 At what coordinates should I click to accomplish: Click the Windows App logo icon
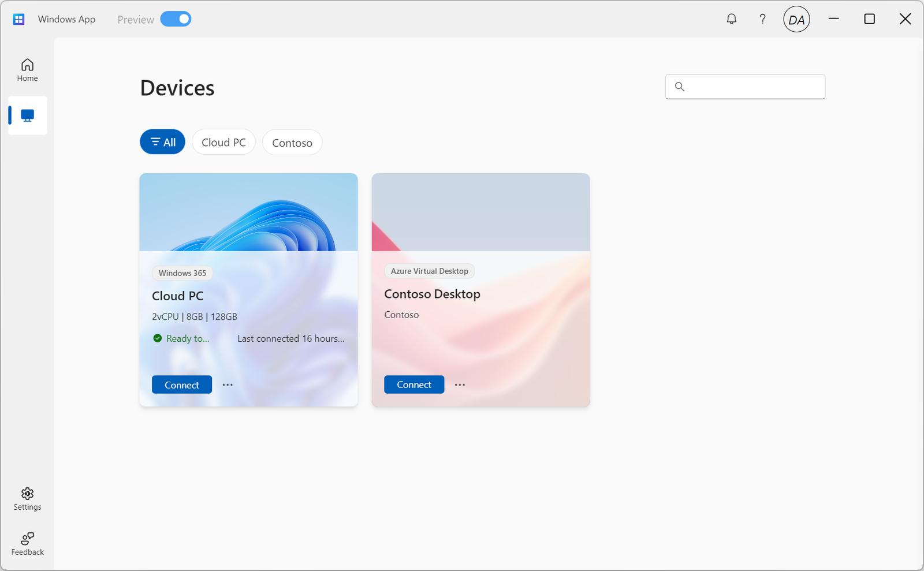[18, 18]
